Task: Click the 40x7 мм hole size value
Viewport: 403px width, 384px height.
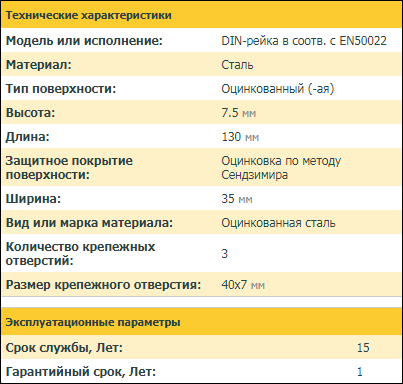Action: coord(243,285)
